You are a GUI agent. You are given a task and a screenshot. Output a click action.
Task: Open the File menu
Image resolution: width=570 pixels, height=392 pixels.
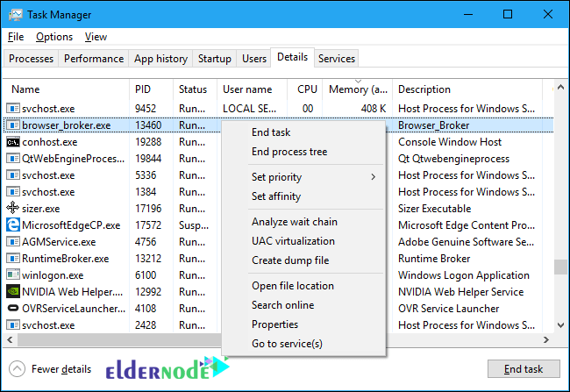click(16, 37)
